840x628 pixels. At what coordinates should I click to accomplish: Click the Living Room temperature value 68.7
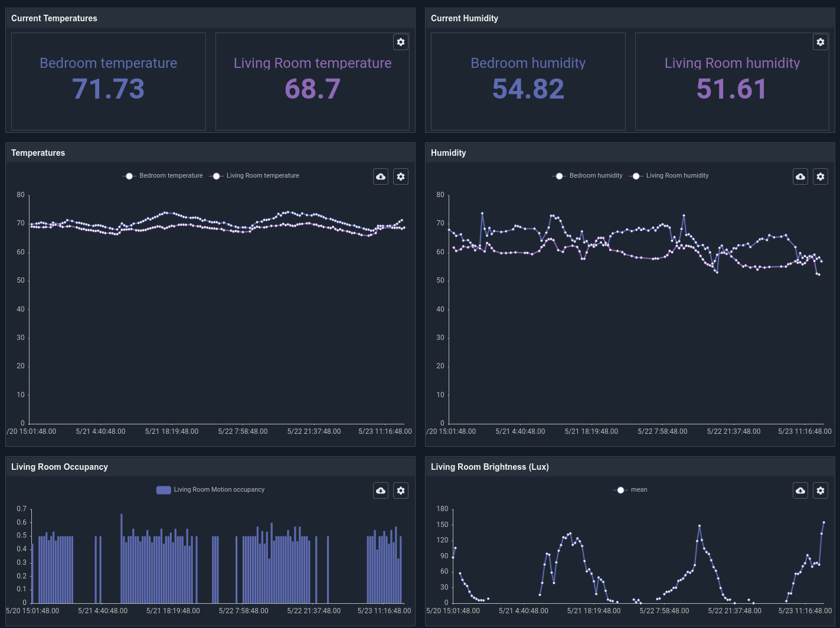(312, 89)
